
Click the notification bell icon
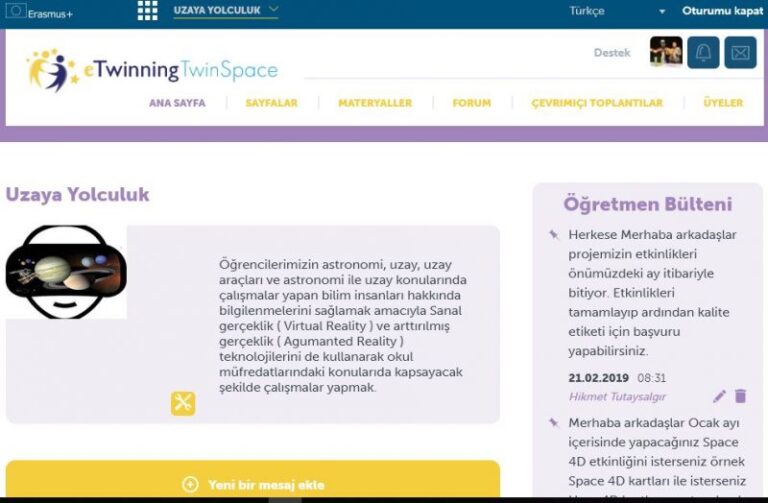tap(703, 53)
